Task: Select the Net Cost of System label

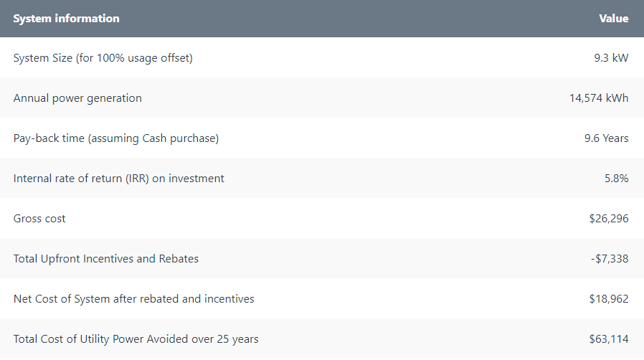Action: 134,299
